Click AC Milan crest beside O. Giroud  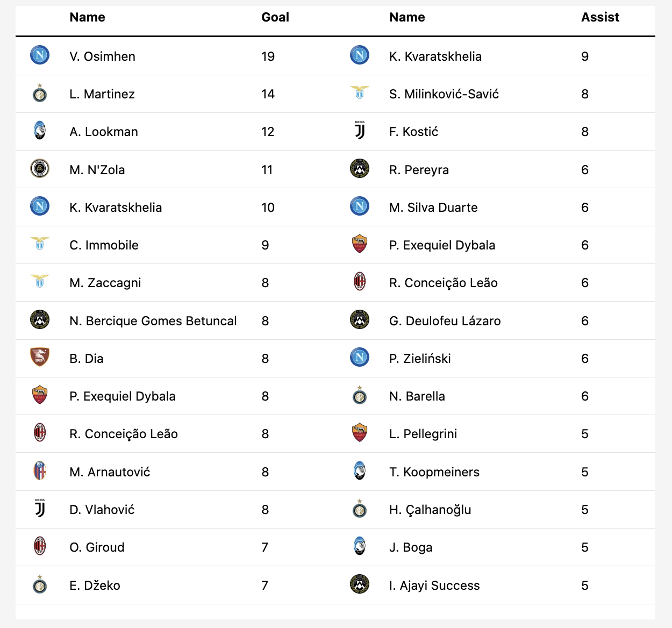click(40, 546)
